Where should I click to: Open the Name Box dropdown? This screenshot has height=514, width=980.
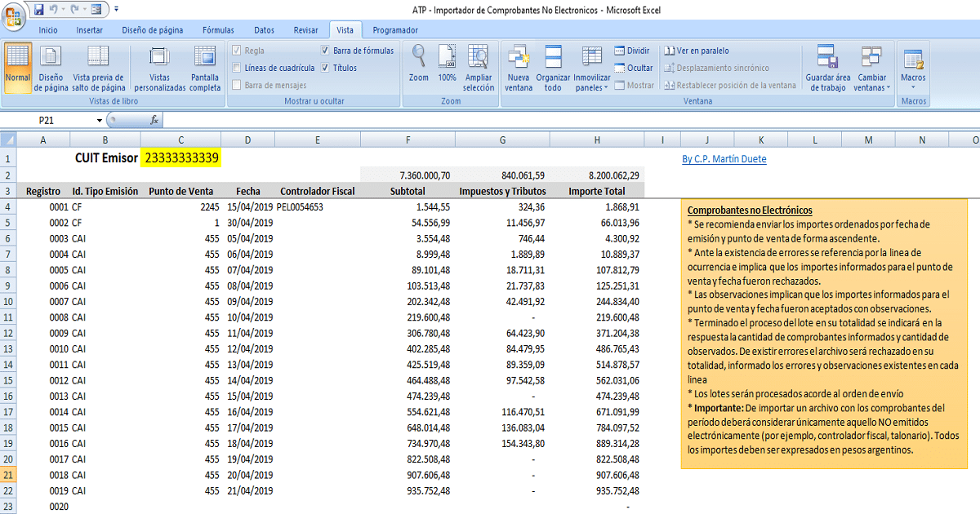pyautogui.click(x=100, y=120)
